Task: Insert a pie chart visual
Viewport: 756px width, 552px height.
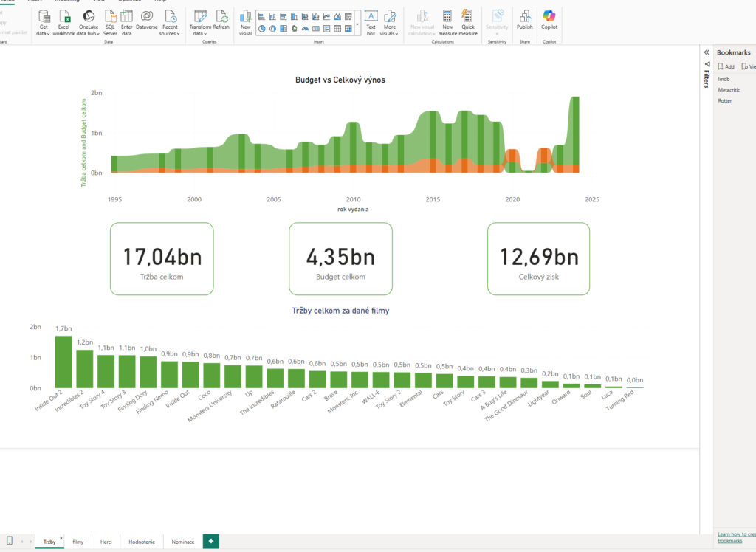Action: [262, 29]
